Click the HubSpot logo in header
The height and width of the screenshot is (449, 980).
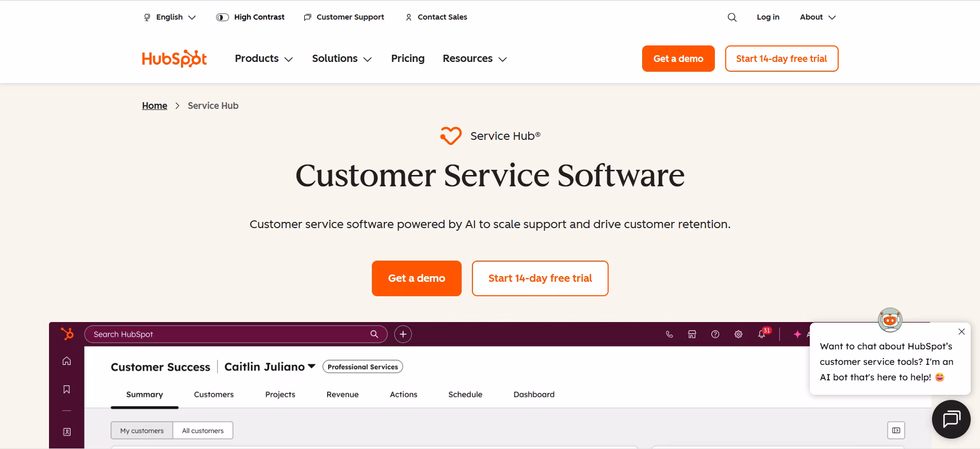(174, 59)
